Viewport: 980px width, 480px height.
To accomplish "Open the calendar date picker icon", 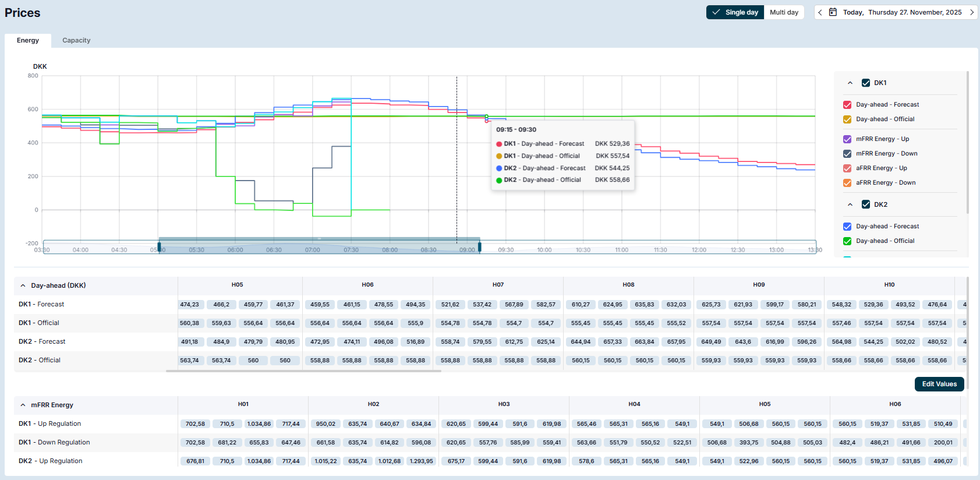I will tap(833, 12).
